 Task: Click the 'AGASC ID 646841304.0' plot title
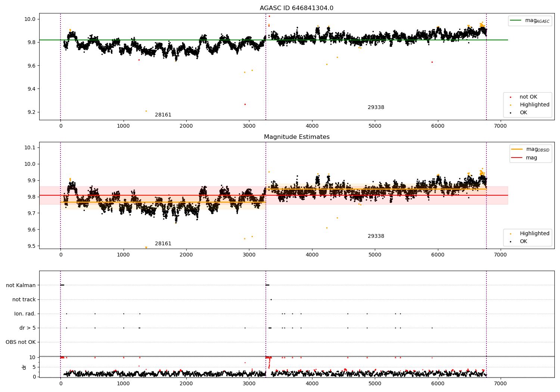tap(296, 8)
